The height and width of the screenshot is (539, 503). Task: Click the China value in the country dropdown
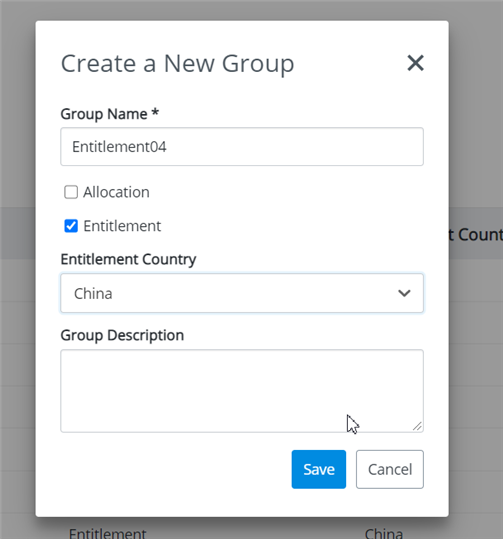click(x=93, y=294)
